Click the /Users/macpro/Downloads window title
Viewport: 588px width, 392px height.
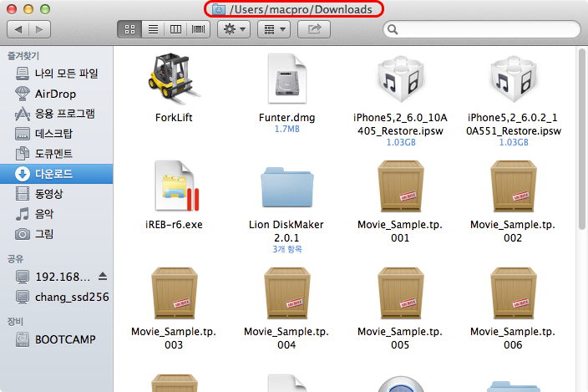(301, 9)
